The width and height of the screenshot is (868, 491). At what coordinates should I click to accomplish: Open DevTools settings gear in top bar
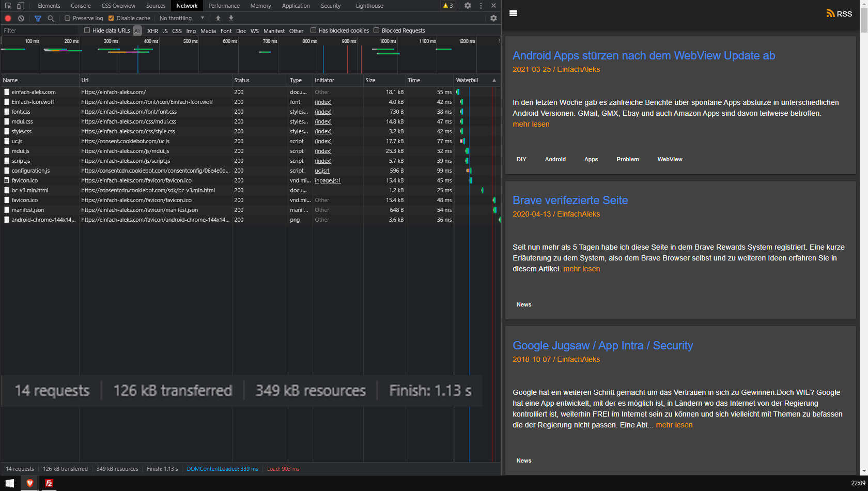click(468, 6)
